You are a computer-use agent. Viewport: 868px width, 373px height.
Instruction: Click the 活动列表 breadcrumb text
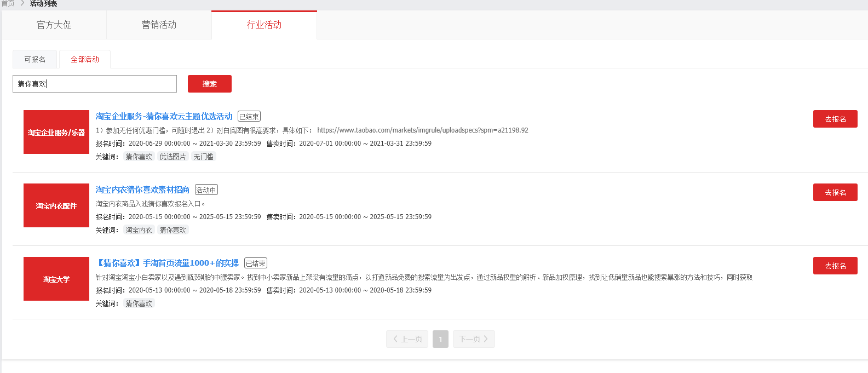coord(44,3)
